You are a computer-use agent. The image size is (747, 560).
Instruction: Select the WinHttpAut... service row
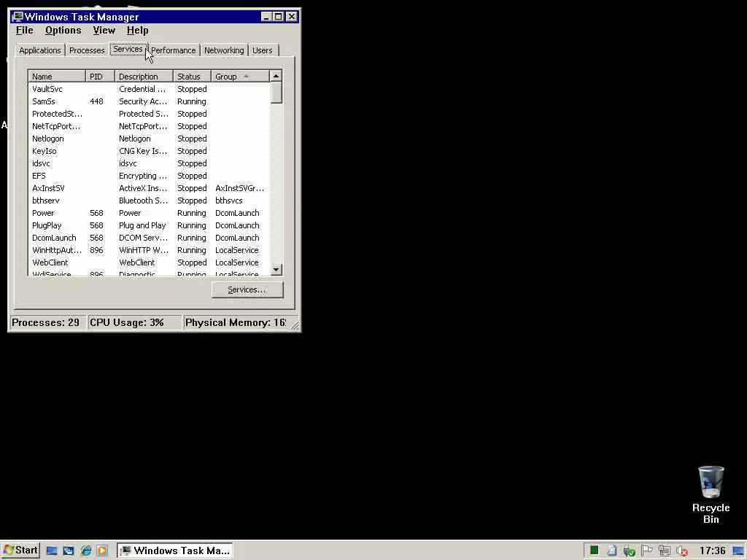149,250
